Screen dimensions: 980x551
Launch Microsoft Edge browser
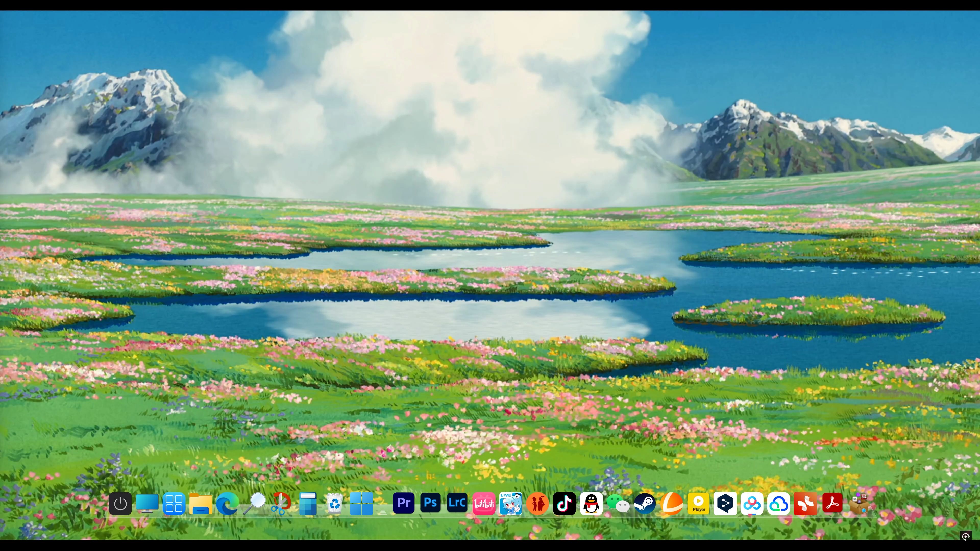pyautogui.click(x=227, y=503)
